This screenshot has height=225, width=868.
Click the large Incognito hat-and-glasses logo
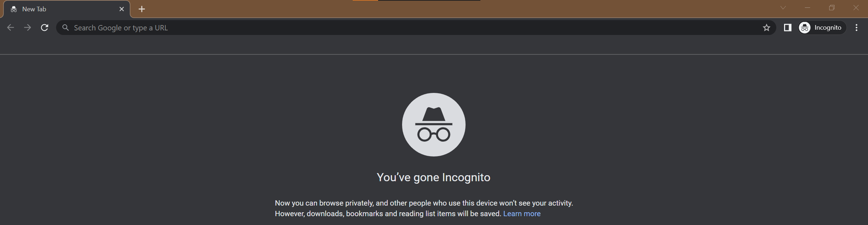click(x=434, y=125)
